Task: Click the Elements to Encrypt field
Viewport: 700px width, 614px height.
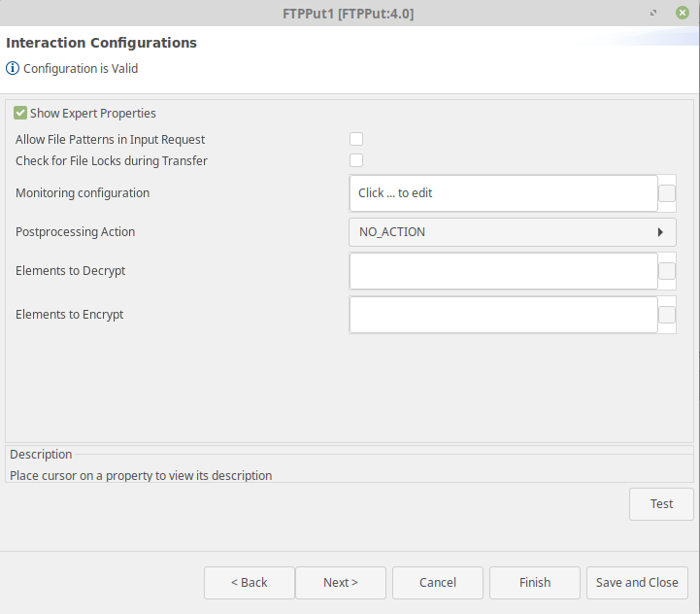Action: pyautogui.click(x=504, y=315)
